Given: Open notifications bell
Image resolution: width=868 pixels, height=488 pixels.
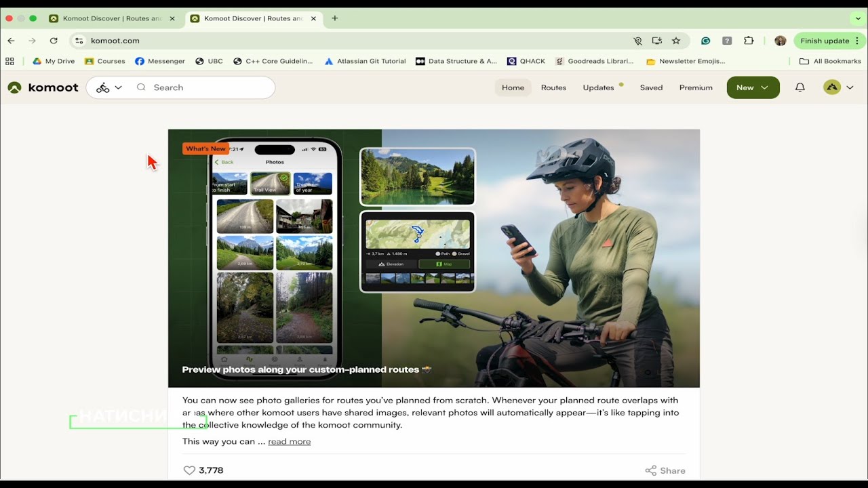Looking at the screenshot, I should click(x=800, y=87).
